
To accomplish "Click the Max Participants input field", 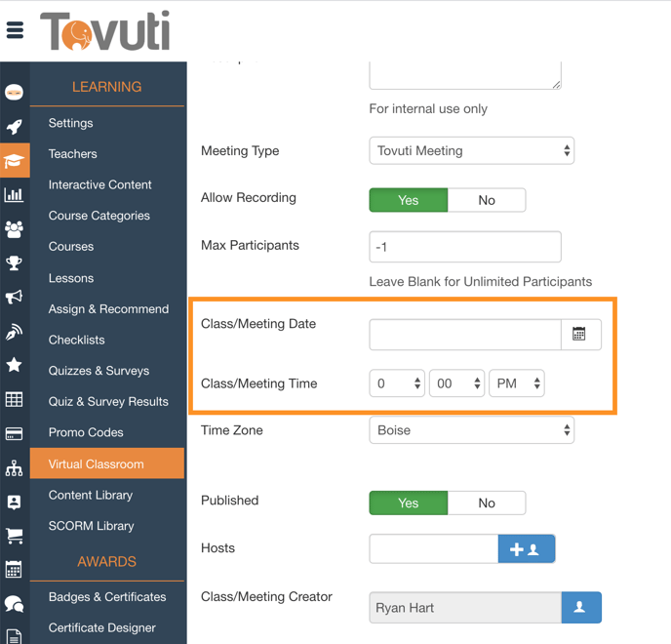I will coord(464,248).
